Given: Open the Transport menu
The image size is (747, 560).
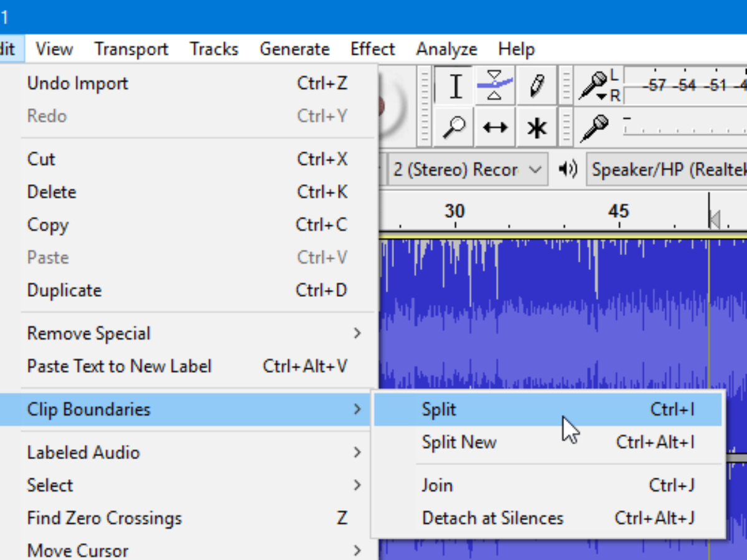Looking at the screenshot, I should coord(131,49).
